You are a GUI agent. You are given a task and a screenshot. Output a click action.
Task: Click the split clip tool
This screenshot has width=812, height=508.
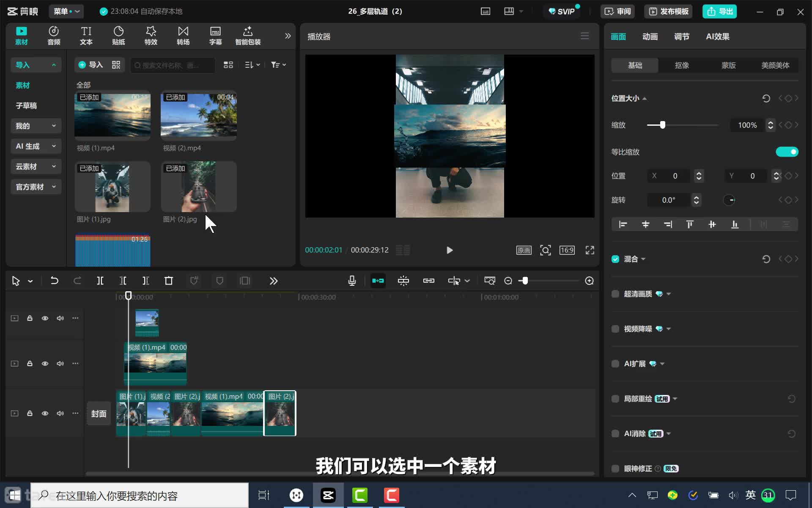point(100,281)
